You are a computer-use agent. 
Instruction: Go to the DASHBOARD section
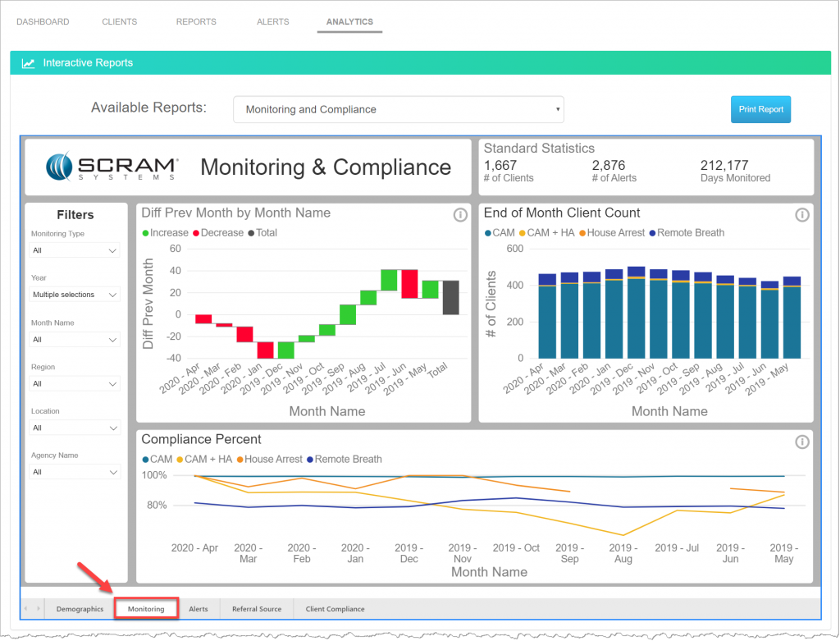tap(43, 21)
